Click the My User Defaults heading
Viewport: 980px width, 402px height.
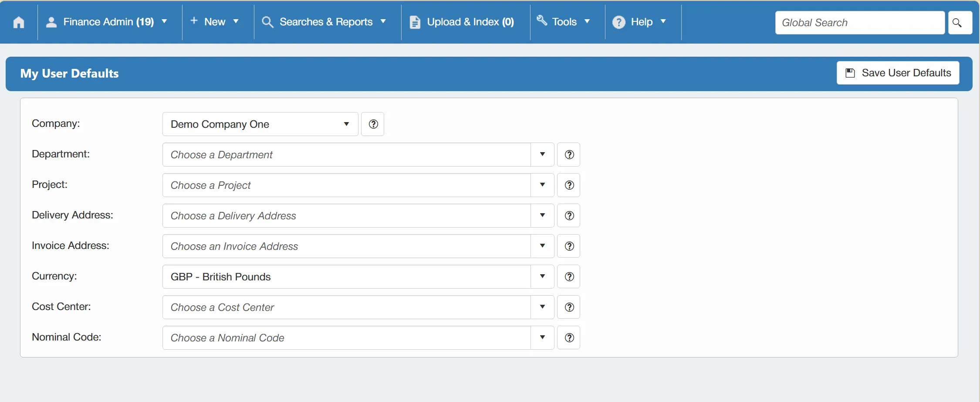[x=70, y=73]
